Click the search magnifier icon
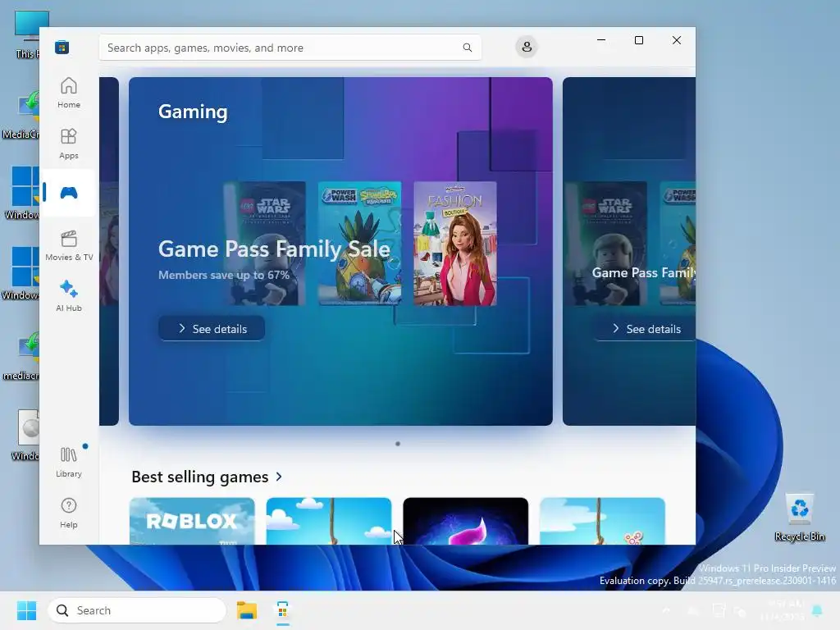Viewport: 840px width, 630px height. [x=467, y=48]
